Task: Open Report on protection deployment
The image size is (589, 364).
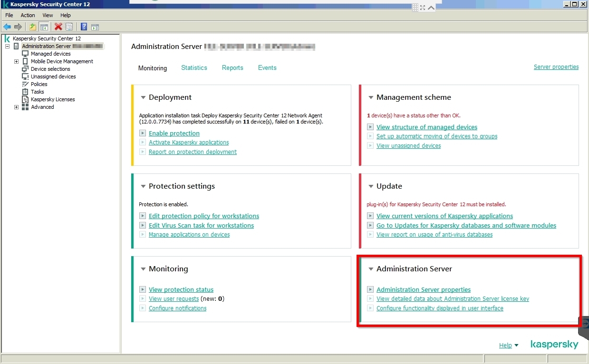Action: tap(193, 152)
